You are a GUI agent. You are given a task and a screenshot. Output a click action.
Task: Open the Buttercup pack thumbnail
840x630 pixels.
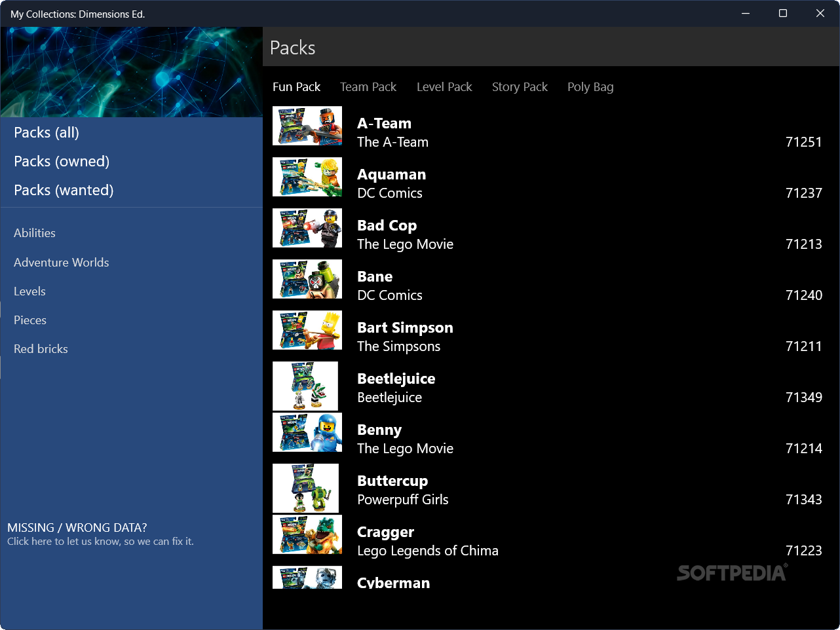306,489
